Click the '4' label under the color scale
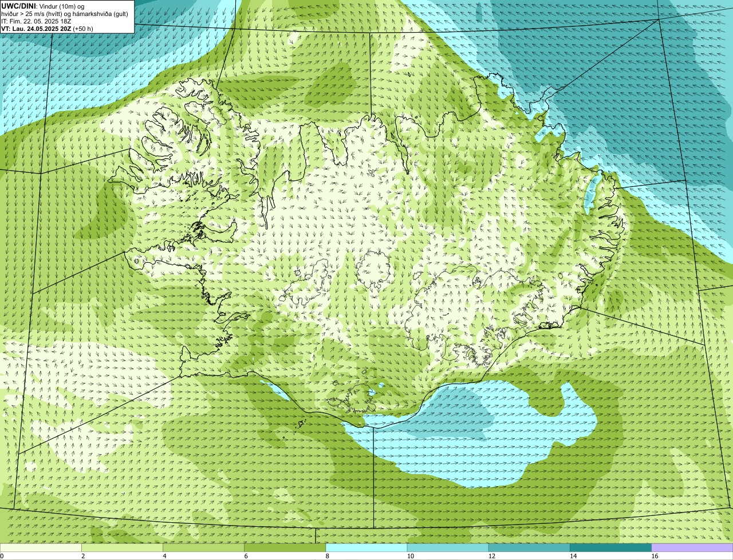The image size is (733, 560). click(164, 556)
